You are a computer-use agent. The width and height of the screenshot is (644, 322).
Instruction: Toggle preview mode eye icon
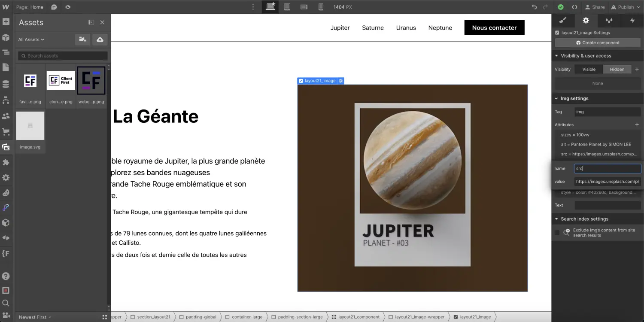[x=68, y=7]
